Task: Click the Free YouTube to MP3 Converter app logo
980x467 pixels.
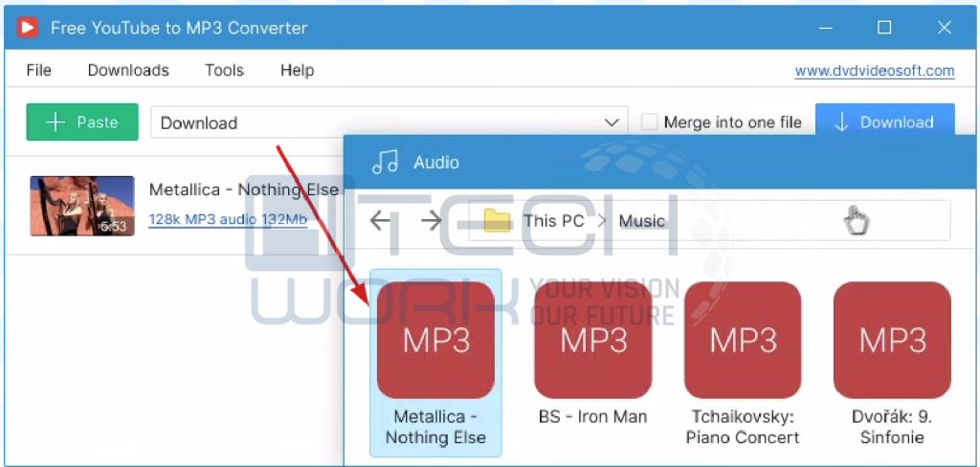Action: click(27, 27)
